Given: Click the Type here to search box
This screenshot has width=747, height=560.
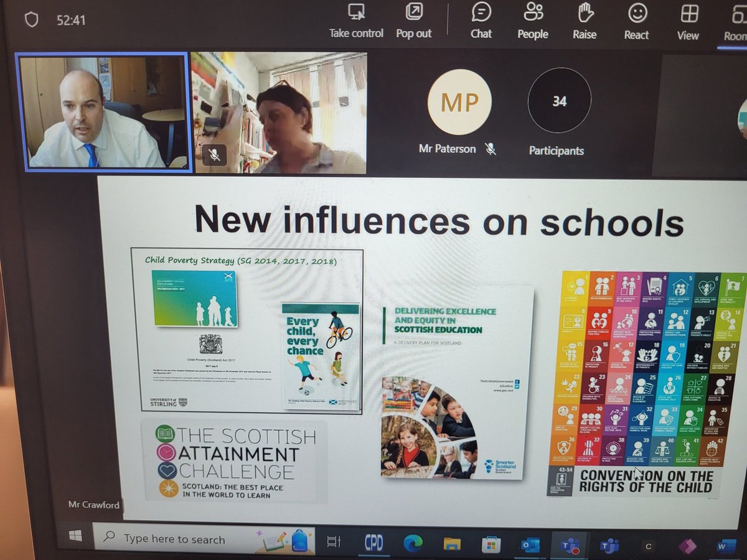Looking at the screenshot, I should (204, 540).
